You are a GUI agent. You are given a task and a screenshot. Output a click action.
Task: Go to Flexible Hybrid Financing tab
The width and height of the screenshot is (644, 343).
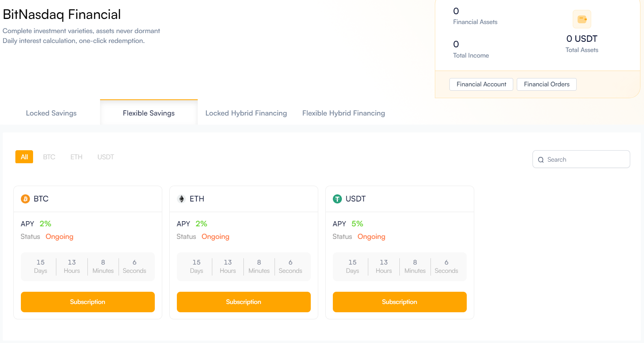click(343, 113)
